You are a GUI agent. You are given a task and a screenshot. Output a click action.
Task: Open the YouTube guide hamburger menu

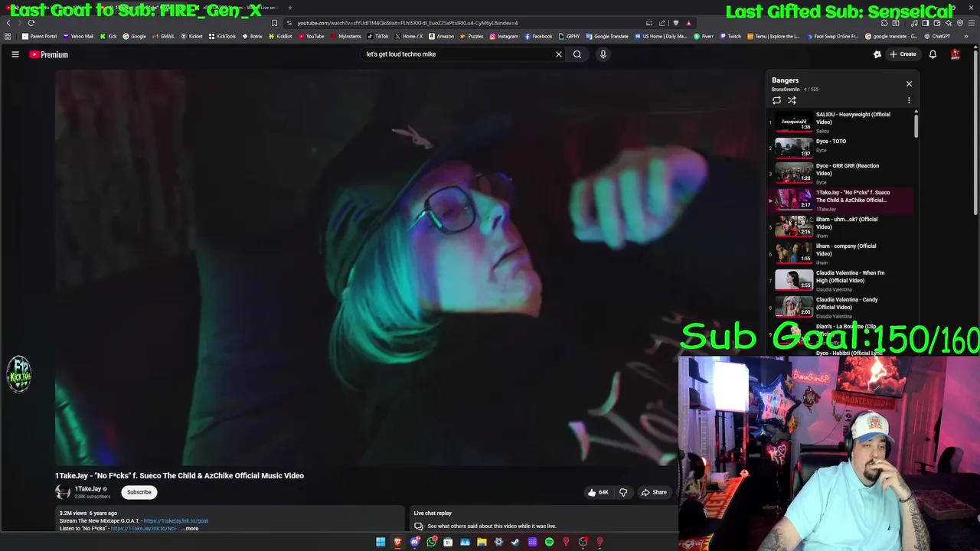[15, 54]
